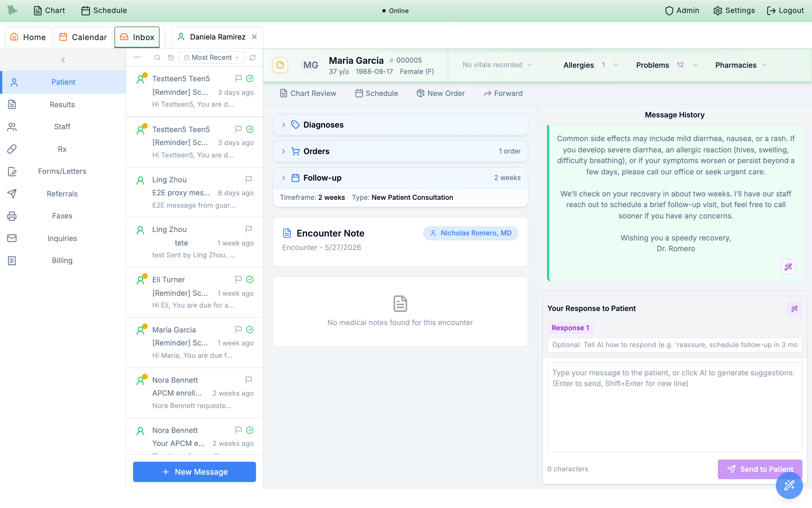Mark first Testteen5 Teen5 message complete
Image resolution: width=812 pixels, height=508 pixels.
click(x=250, y=78)
